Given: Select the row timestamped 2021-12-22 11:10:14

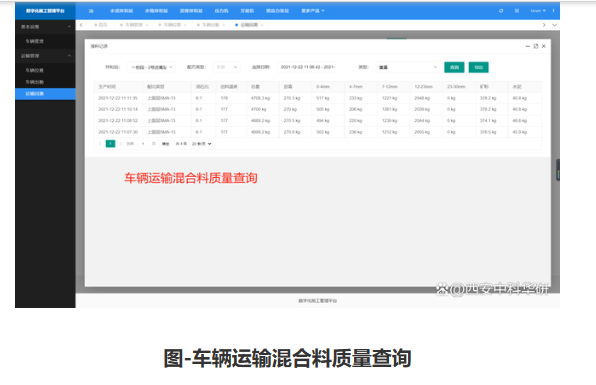Looking at the screenshot, I should (317, 109).
